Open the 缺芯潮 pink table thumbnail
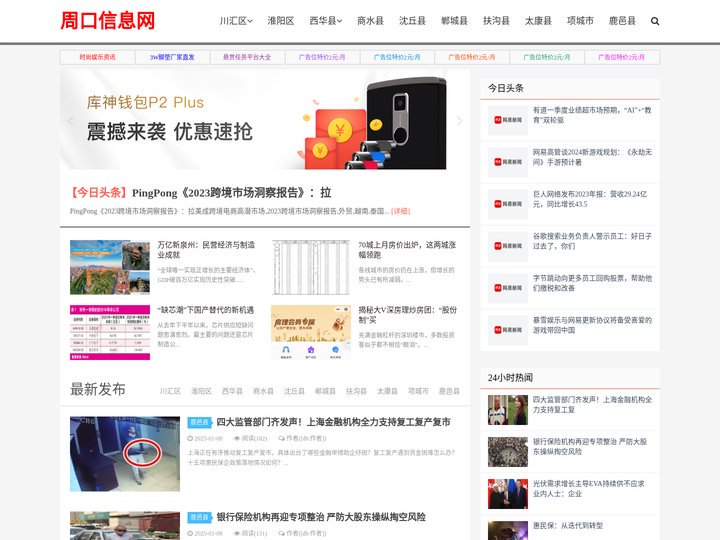This screenshot has height=540, width=720. tap(110, 332)
